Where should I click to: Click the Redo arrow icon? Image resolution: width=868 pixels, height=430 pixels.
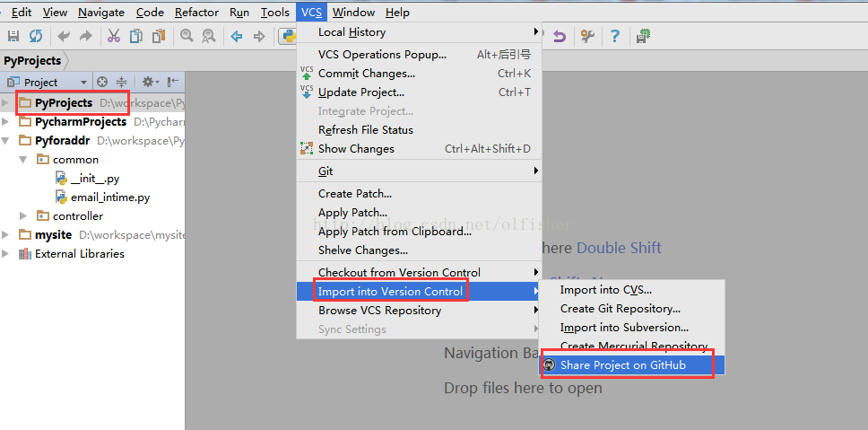[86, 37]
